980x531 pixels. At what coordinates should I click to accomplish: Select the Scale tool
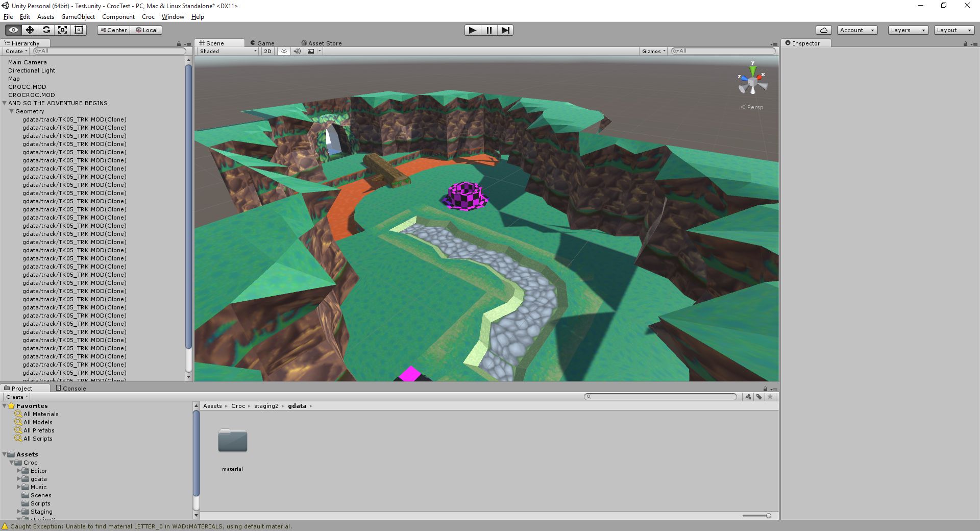pyautogui.click(x=62, y=30)
